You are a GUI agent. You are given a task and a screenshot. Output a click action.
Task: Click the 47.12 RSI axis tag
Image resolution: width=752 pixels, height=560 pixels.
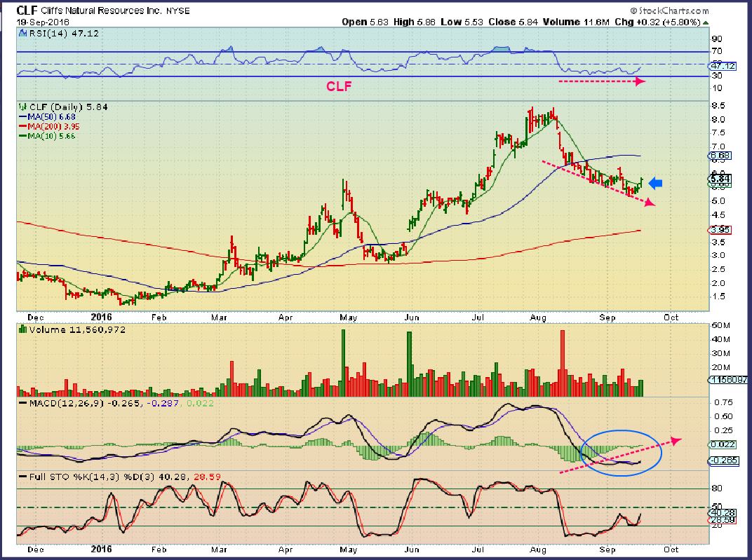(x=721, y=66)
